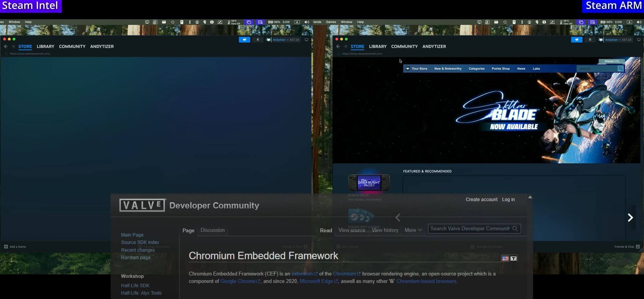Open the New & Noteworthy store menu
644x299 pixels.
(448, 69)
